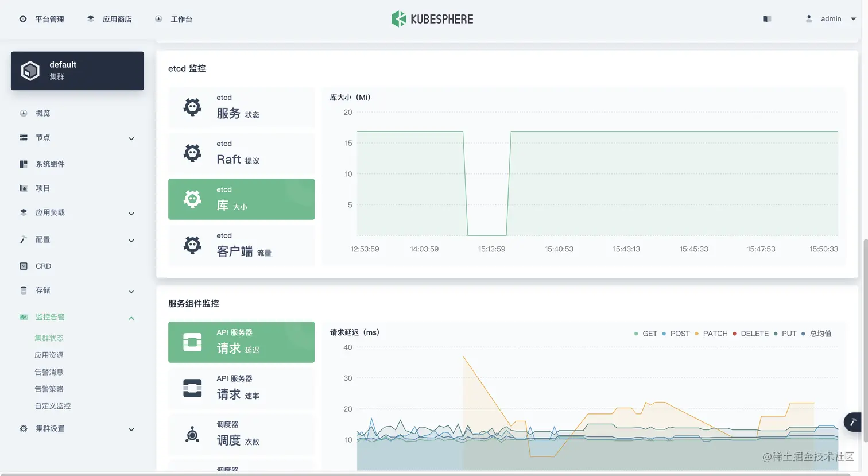Click the 工作台 dashboard icon
Viewport: 868px width, 476px height.
(x=158, y=19)
